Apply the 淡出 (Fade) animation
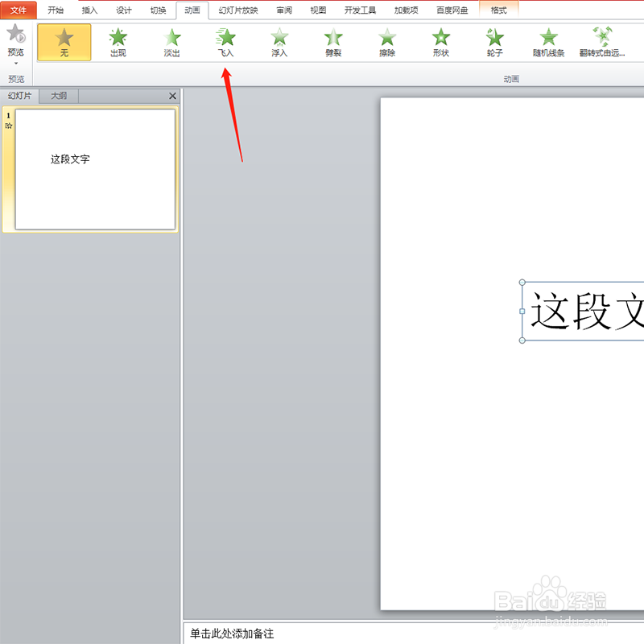 171,43
